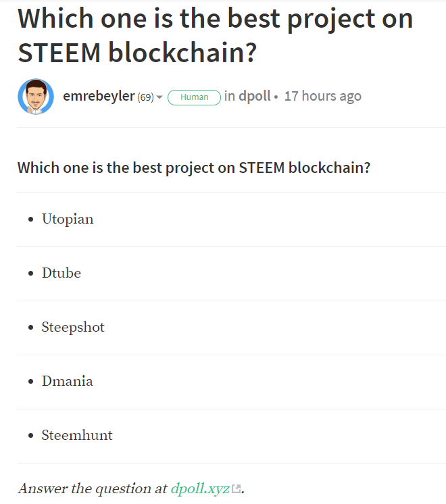446x504 pixels.
Task: Select the Dtube list item
Action: (61, 273)
